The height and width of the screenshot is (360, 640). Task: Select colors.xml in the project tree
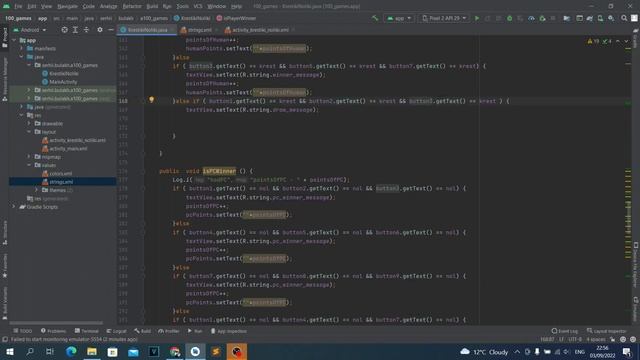(x=60, y=173)
